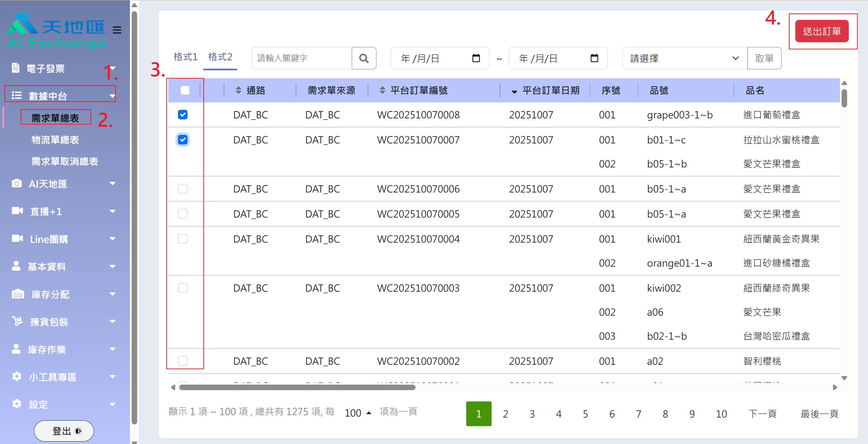Go to page 5 in pagination

(x=585, y=414)
